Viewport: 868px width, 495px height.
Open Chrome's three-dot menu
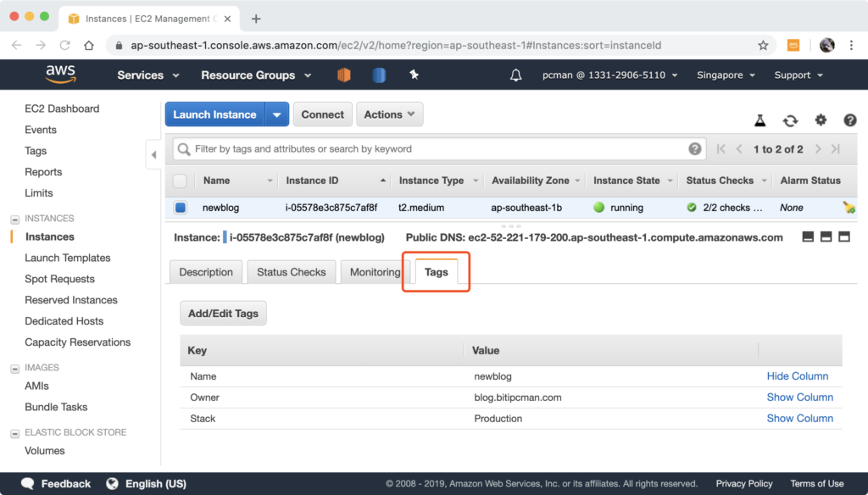click(x=851, y=46)
